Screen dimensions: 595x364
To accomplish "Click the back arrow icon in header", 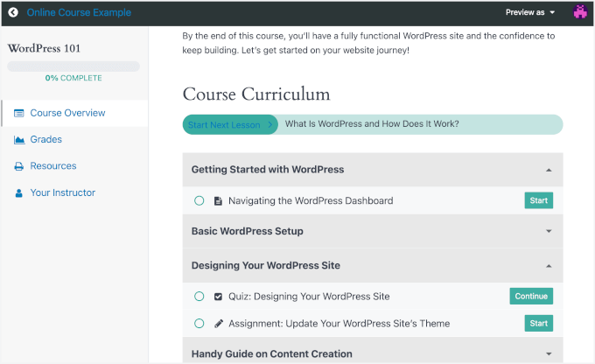I will 13,13.
